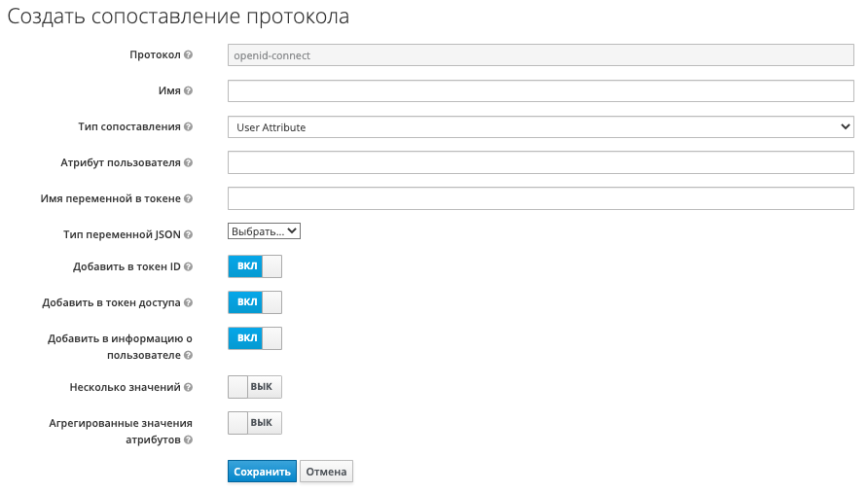Click help icon beside Имя label

click(188, 90)
